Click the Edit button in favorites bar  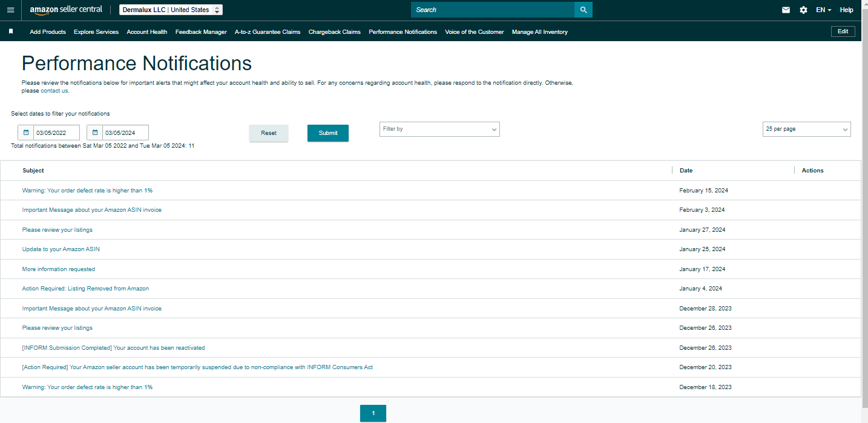843,31
